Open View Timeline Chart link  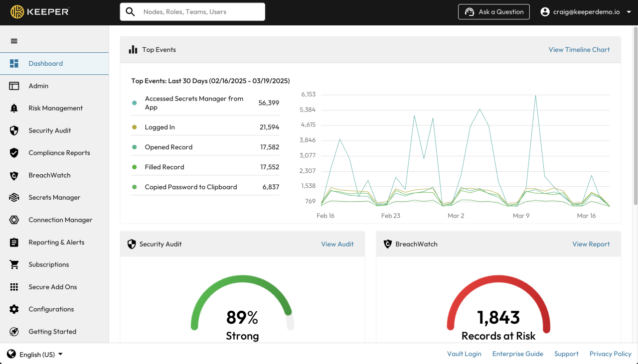[x=579, y=50]
